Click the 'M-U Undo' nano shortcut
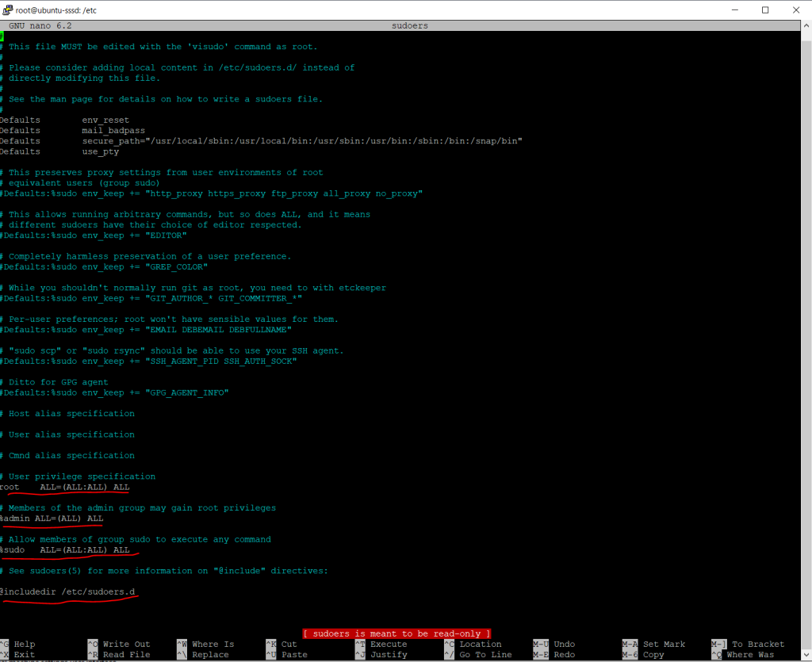This screenshot has width=812, height=662. (x=554, y=645)
